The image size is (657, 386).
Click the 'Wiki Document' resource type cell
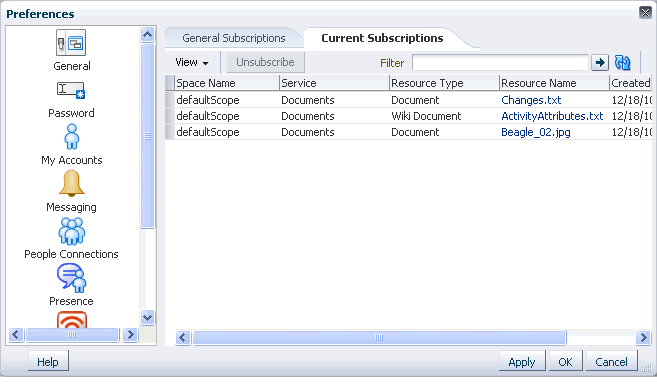pos(426,116)
